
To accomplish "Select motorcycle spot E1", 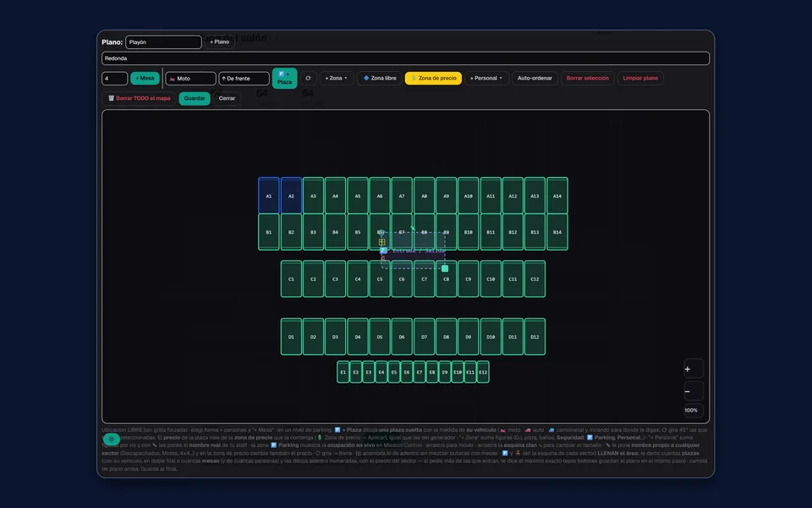I will point(343,373).
